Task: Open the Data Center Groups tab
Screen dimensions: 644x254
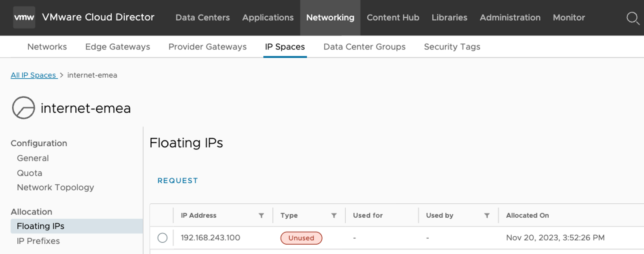Action: 364,47
